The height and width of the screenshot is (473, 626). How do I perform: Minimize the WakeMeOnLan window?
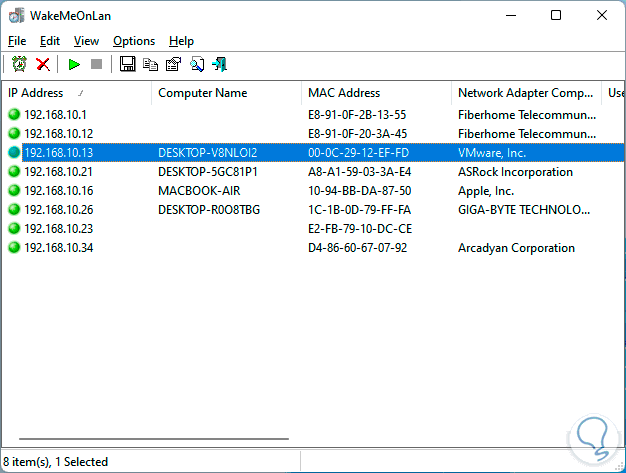point(511,15)
